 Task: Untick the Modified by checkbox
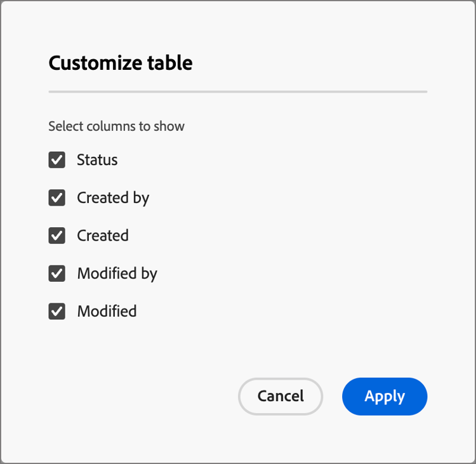tap(57, 274)
